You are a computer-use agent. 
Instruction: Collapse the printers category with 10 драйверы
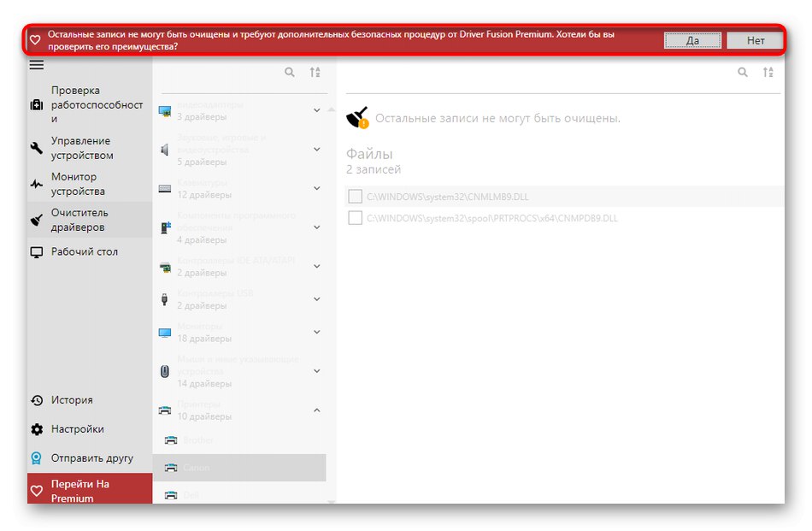tap(317, 410)
